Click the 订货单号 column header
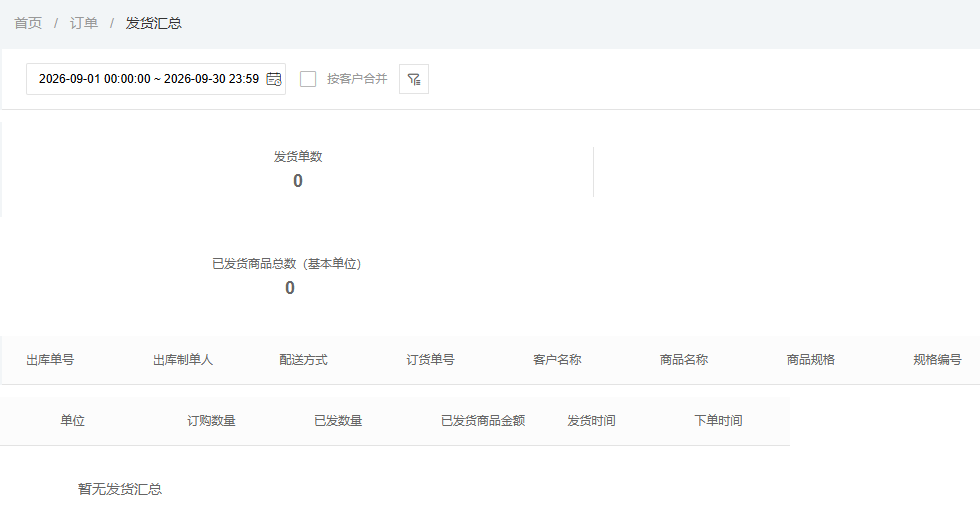980x513 pixels. click(430, 360)
